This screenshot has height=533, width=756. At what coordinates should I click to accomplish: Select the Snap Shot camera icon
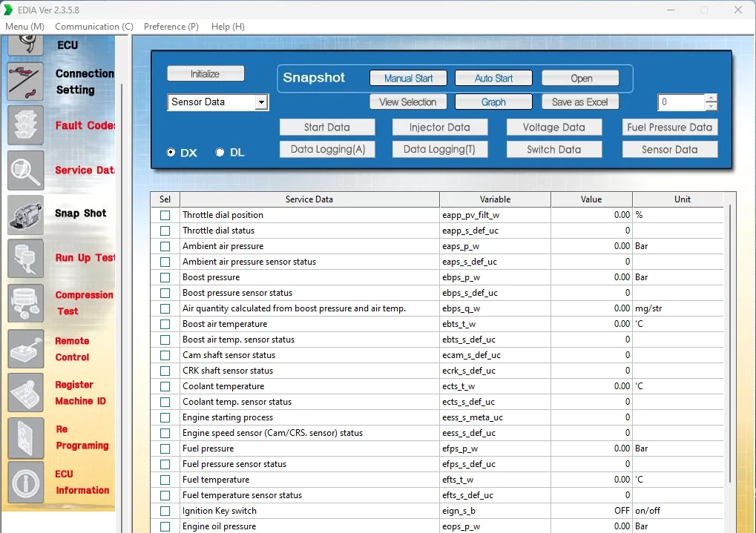[26, 214]
